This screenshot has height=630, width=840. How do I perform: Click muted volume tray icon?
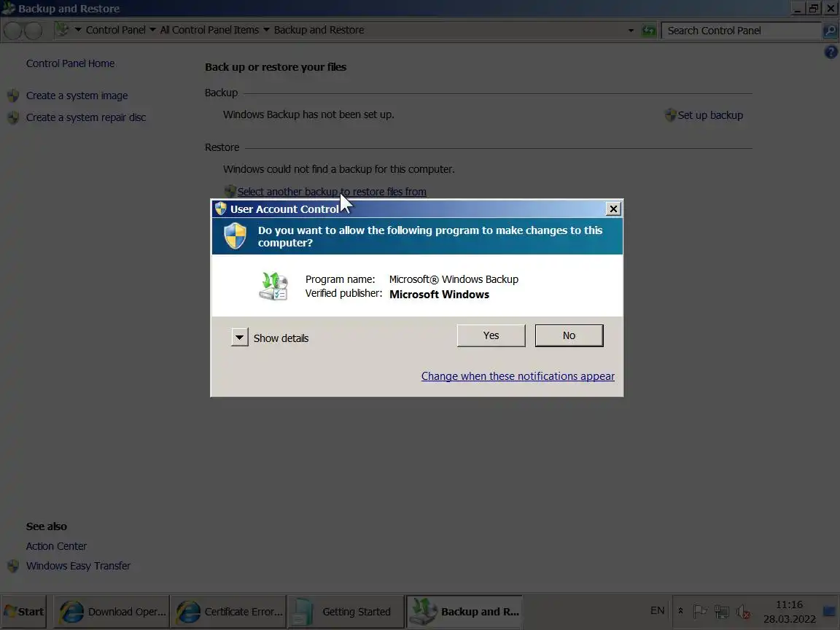[x=743, y=611]
